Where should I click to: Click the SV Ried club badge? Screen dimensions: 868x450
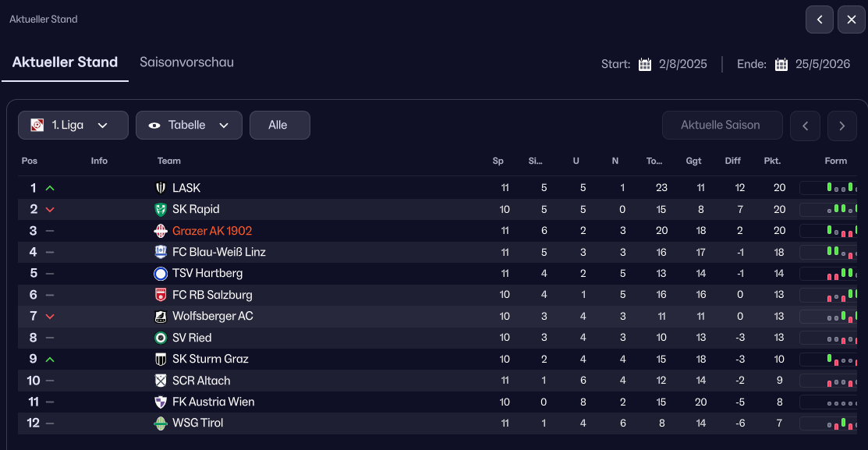click(x=161, y=338)
